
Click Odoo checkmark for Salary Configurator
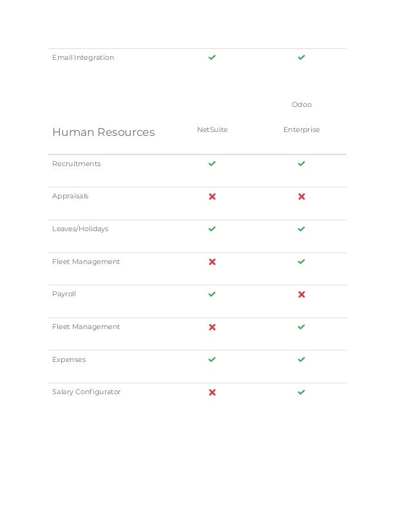pos(301,392)
